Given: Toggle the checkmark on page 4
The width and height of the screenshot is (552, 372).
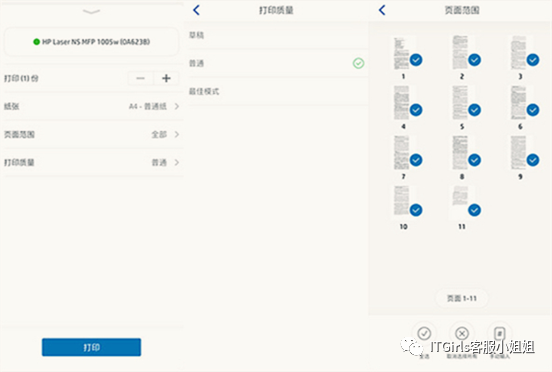Looking at the screenshot, I should pyautogui.click(x=416, y=110).
